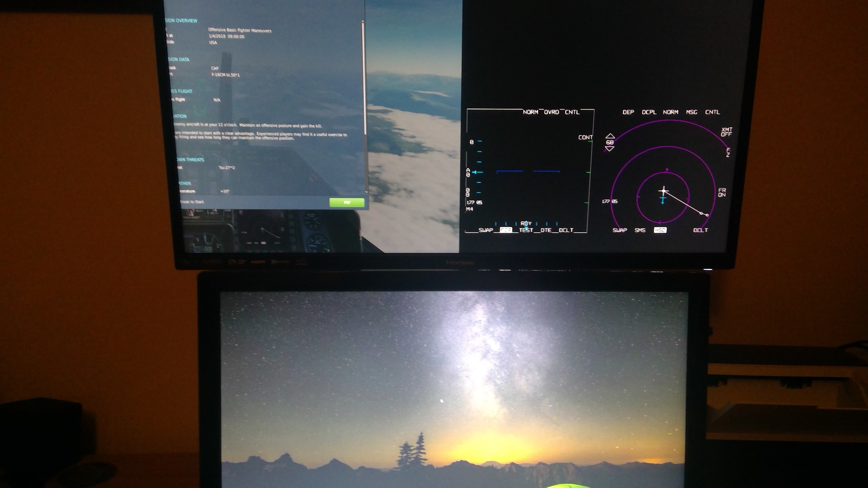Select CONT on the FCR display
Viewport: 868px width, 488px height.
coord(585,137)
